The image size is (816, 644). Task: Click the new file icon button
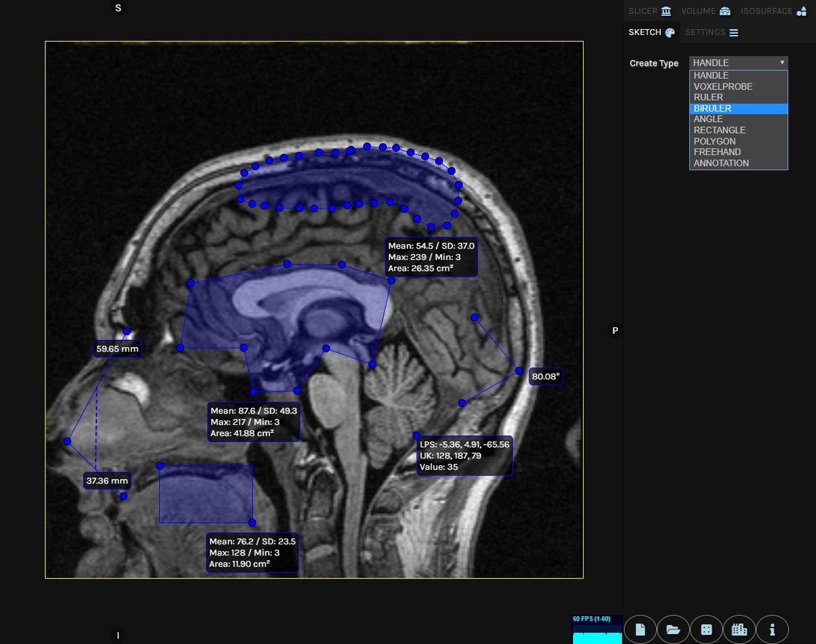640,629
